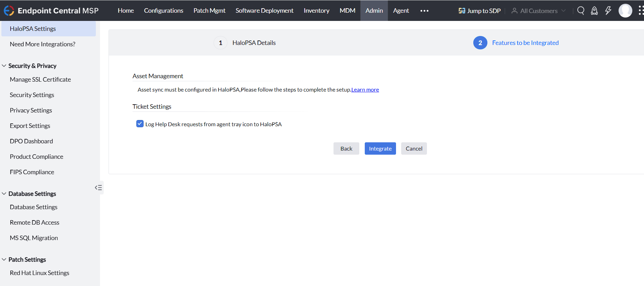Open Export Settings in sidebar
This screenshot has width=644, height=286.
pos(30,126)
